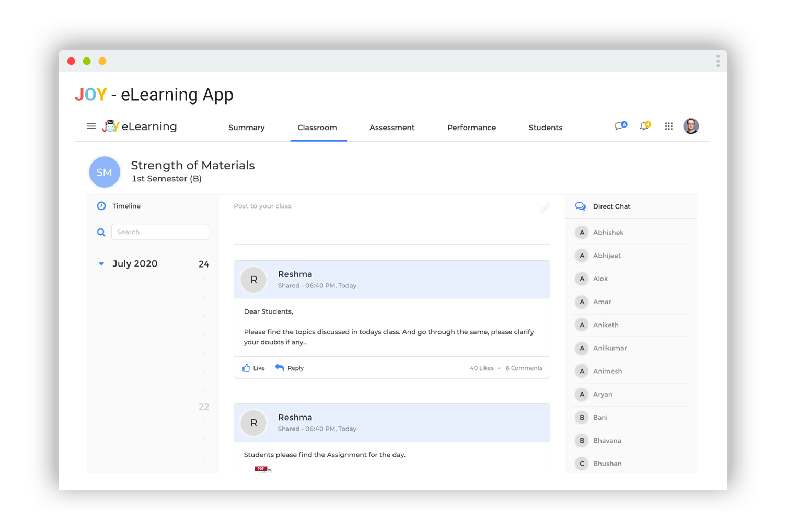Open the Students tab
The width and height of the screenshot is (786, 532).
click(x=545, y=128)
